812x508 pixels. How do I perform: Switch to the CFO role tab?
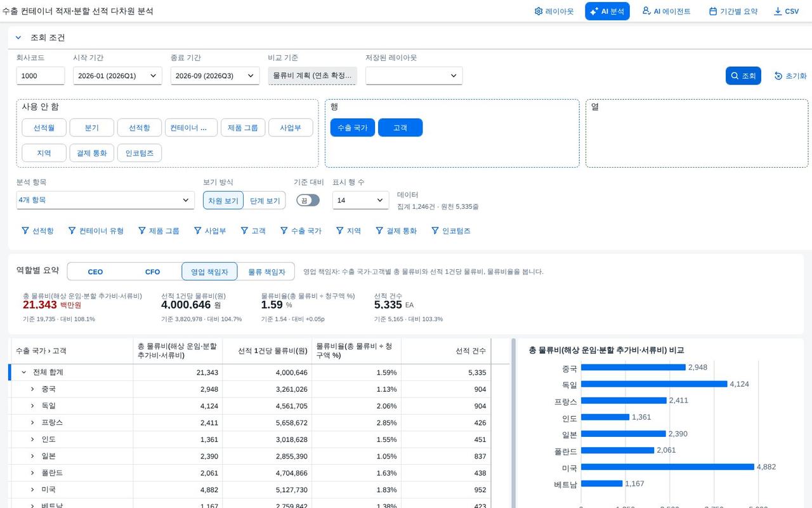(x=152, y=272)
